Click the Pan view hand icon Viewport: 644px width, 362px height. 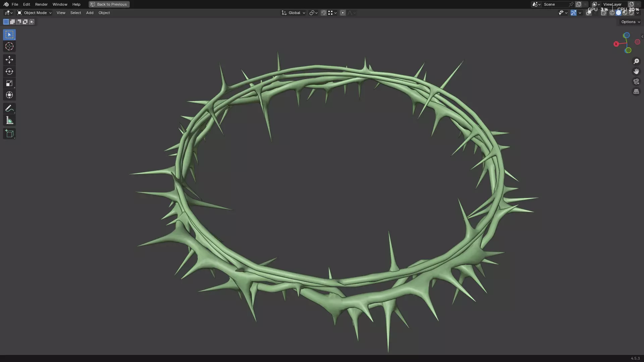pyautogui.click(x=636, y=71)
